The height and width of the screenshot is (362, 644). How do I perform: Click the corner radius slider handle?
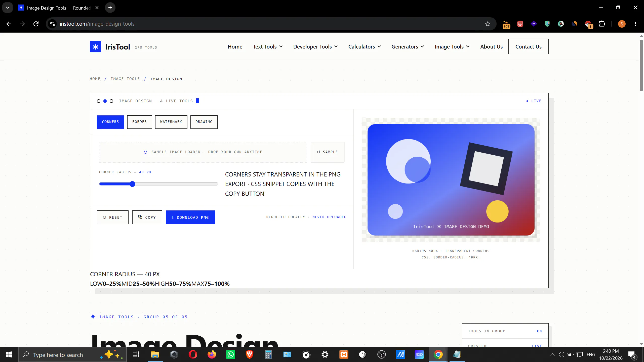132,184
